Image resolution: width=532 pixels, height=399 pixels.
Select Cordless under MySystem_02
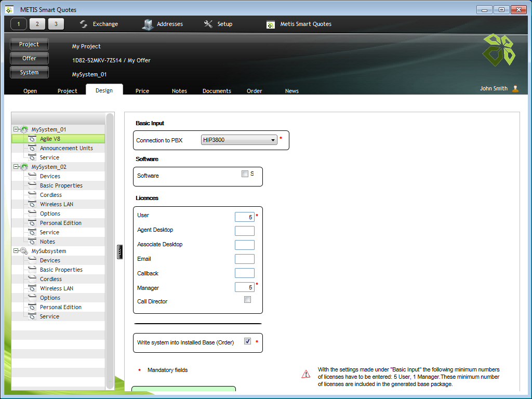tap(51, 195)
